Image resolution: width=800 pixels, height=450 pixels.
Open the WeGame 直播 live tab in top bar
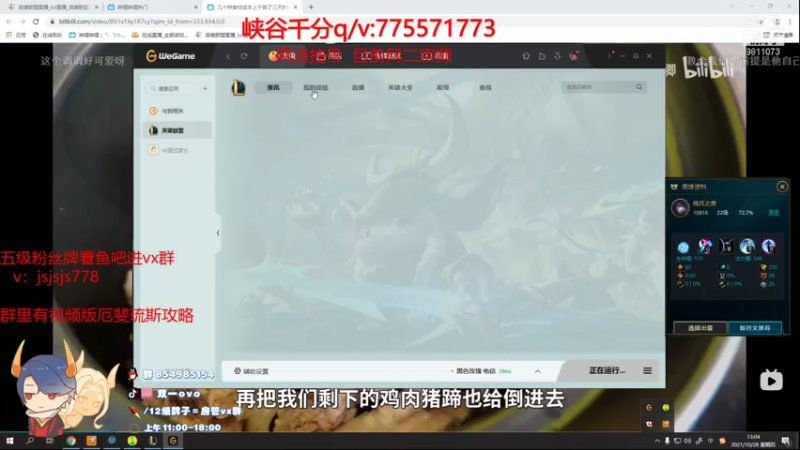click(x=436, y=56)
